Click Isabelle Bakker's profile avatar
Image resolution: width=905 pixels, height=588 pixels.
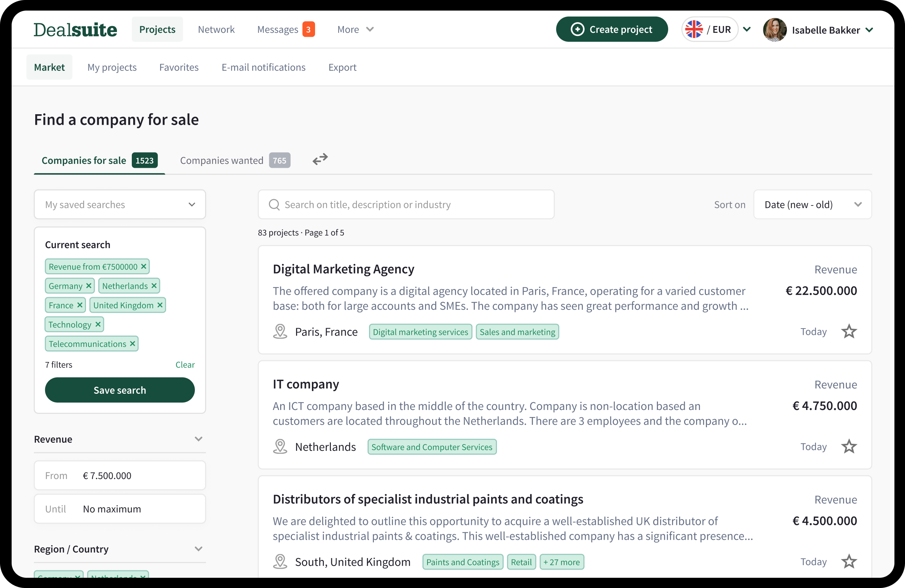(x=775, y=30)
